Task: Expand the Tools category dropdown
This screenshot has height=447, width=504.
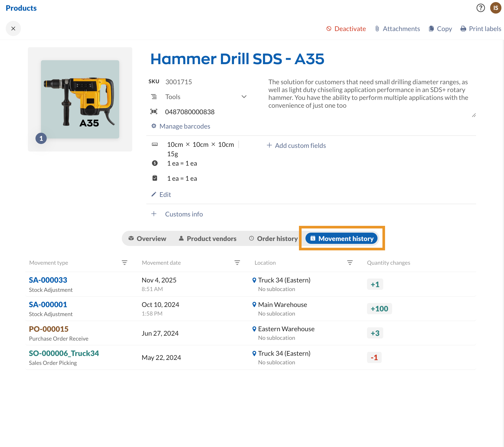Action: [244, 97]
